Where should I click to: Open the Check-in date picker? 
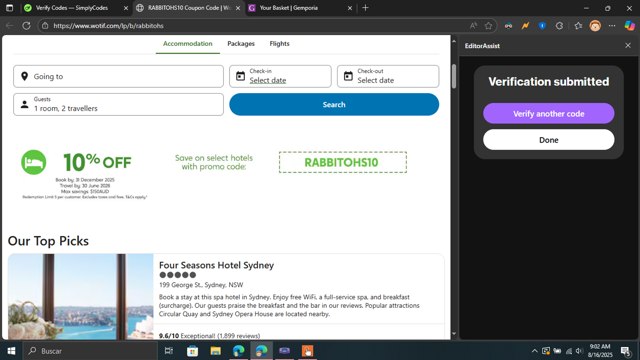click(x=280, y=76)
